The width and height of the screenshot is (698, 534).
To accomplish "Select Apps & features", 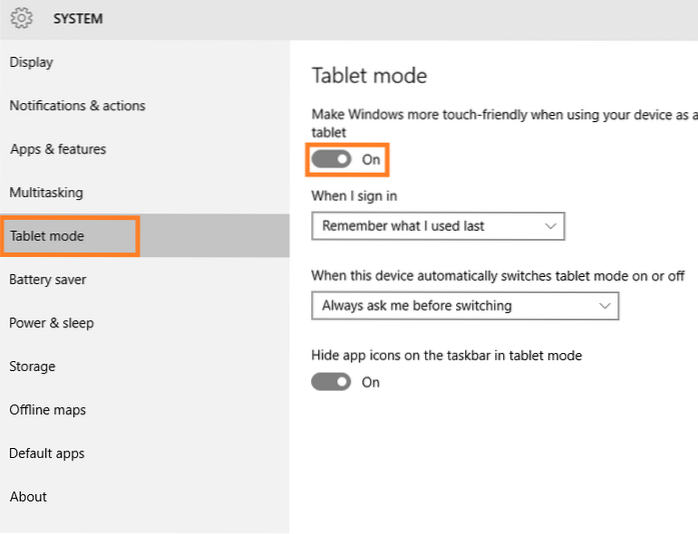I will point(57,149).
